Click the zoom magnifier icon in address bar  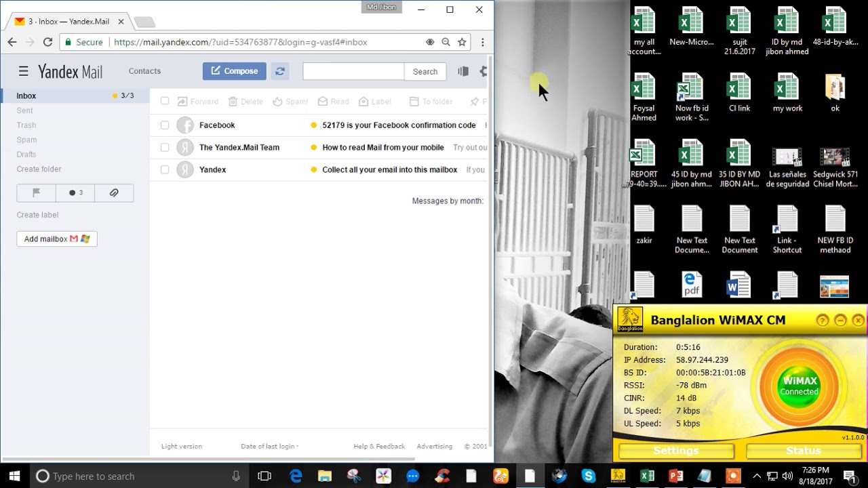coord(446,42)
